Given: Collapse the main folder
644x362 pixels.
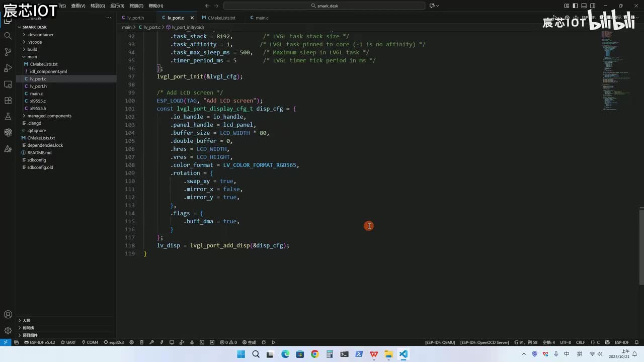Looking at the screenshot, I should [66, 57].
